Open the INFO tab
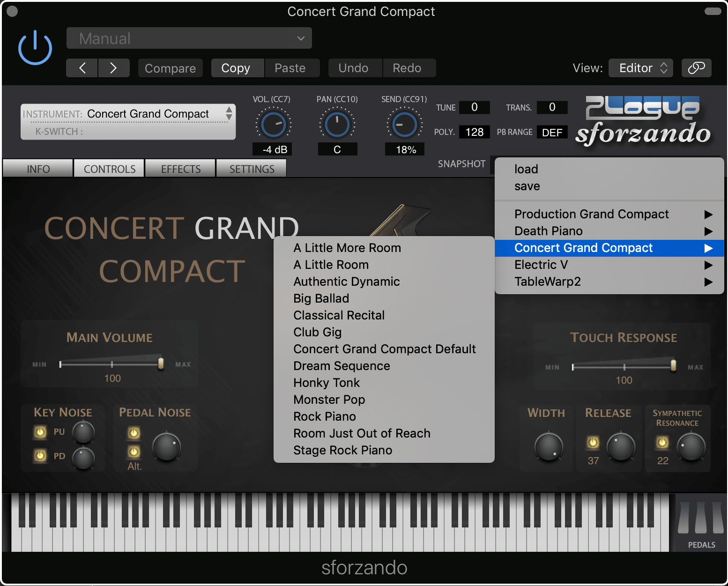This screenshot has height=586, width=728. pyautogui.click(x=38, y=169)
